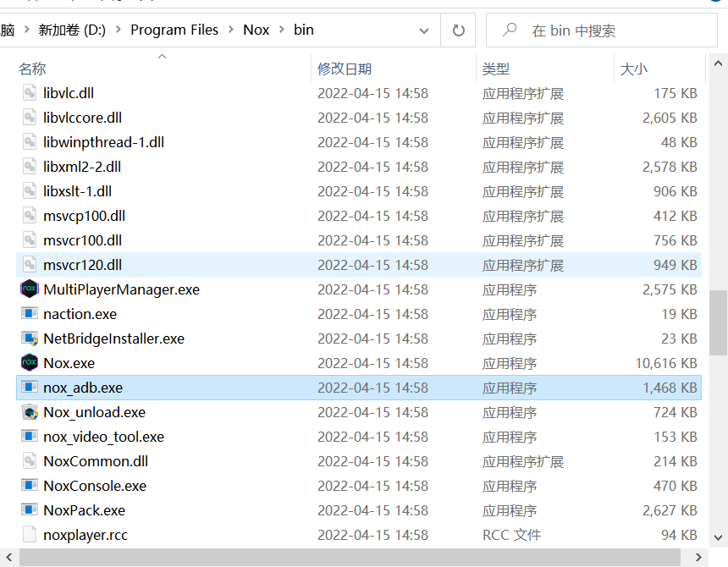Click the 10,616 KB size value

(x=666, y=363)
